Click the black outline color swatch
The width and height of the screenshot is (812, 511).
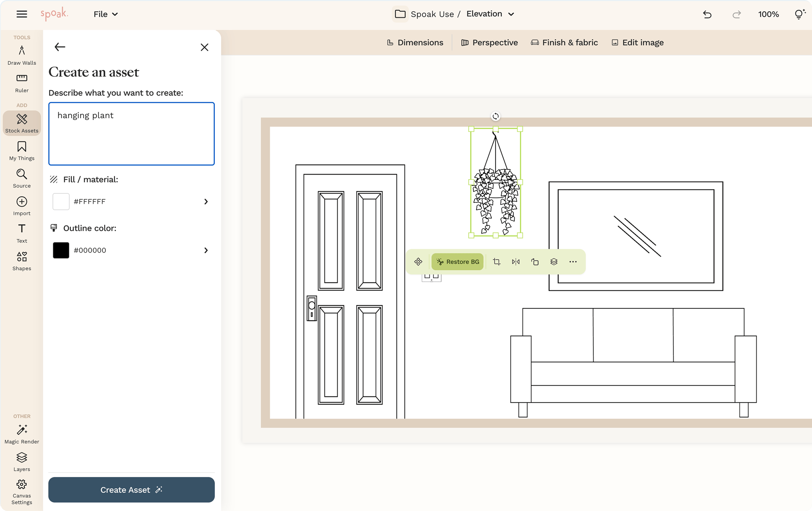pos(61,250)
